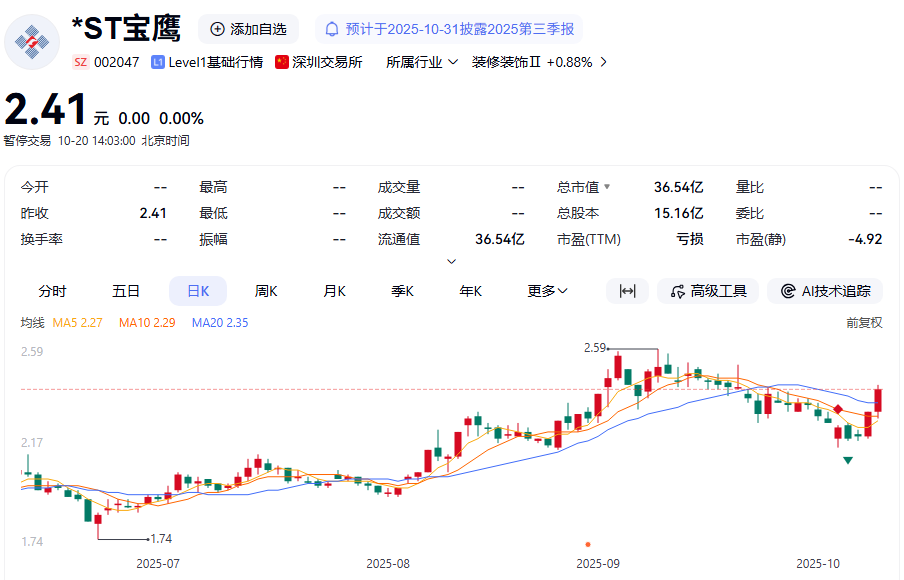904x580 pixels.
Task: Switch to the 周K tab
Action: 266,290
